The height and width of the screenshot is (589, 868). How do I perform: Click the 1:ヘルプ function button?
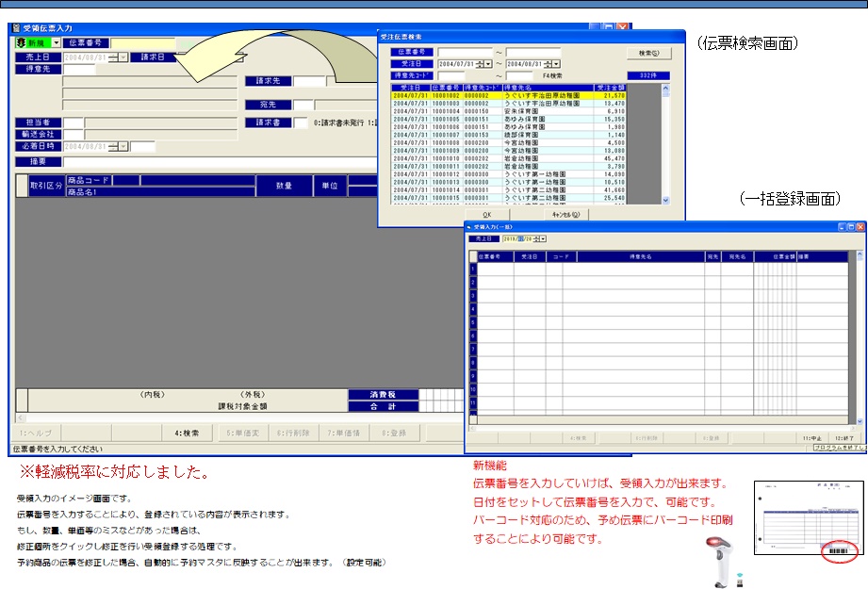[36, 433]
